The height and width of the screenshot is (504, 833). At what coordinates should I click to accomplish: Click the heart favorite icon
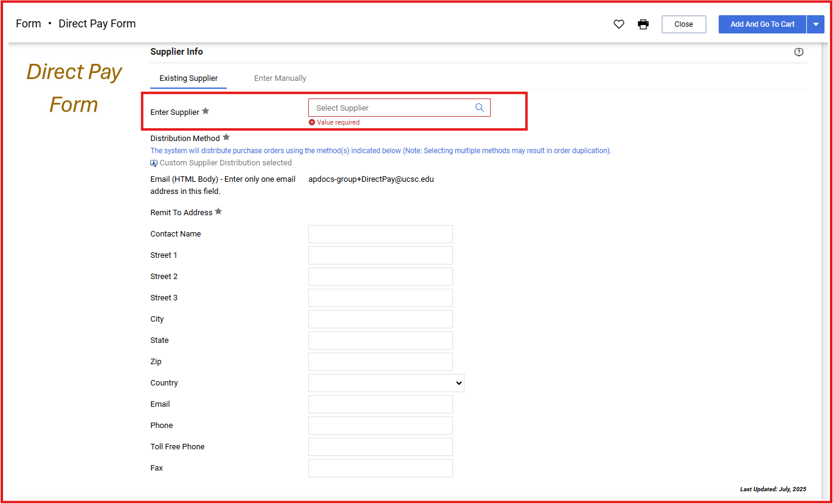point(619,24)
